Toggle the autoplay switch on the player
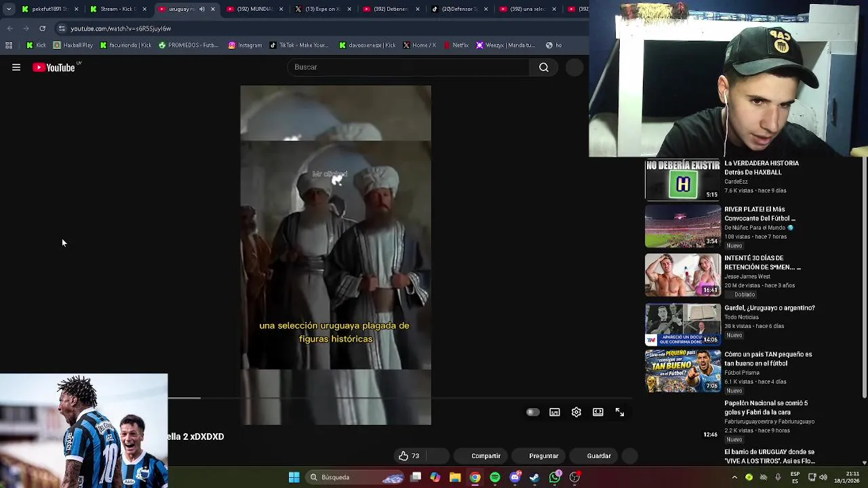The height and width of the screenshot is (488, 868). click(533, 412)
